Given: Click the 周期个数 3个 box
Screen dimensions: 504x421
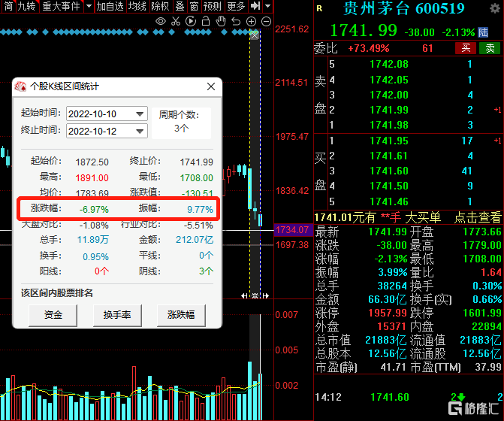Looking at the screenshot, I should coord(181,123).
